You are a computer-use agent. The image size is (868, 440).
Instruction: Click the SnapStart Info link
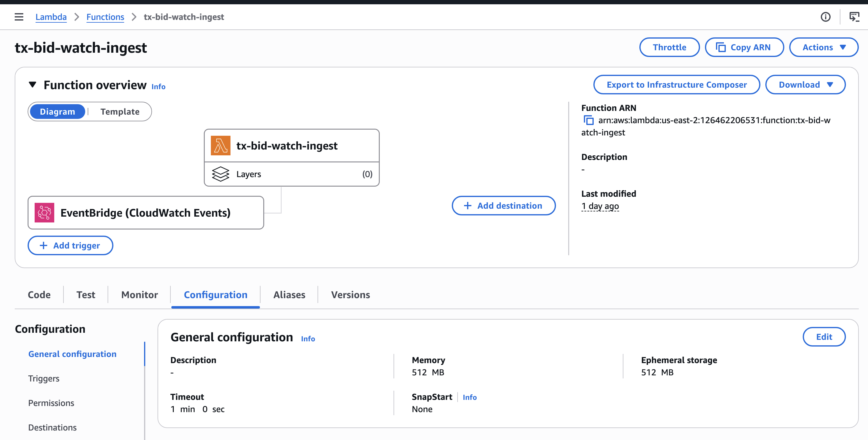pos(470,397)
